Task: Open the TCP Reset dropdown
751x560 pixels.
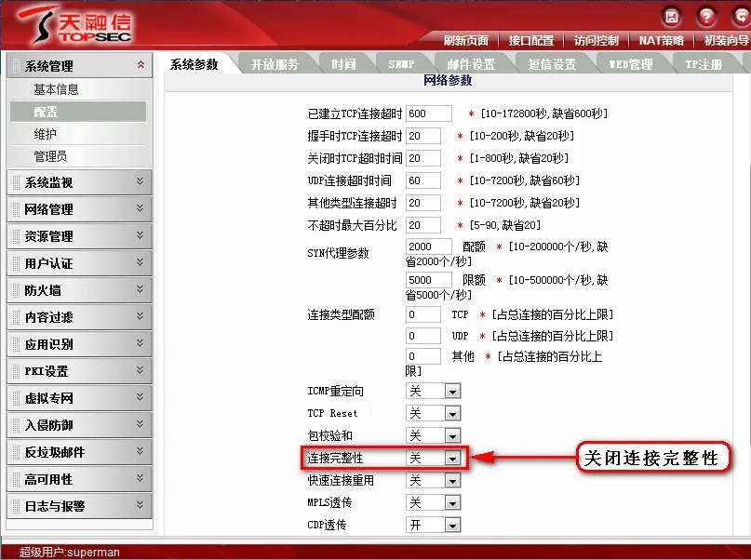Action: [433, 413]
